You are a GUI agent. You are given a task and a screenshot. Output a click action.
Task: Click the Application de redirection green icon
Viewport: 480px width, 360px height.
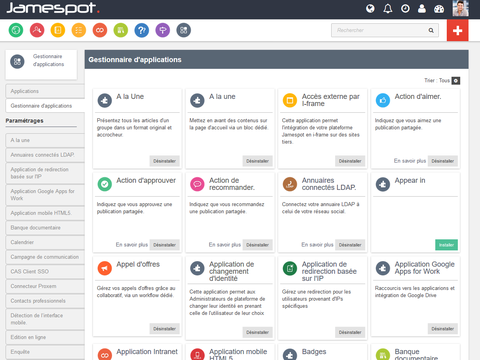click(x=290, y=268)
